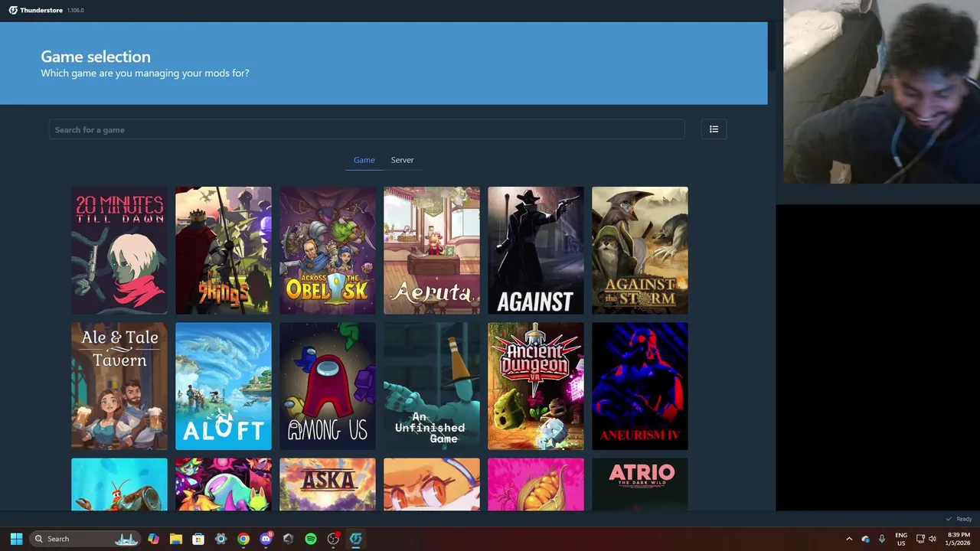Screen dimensions: 980x551
Task: Open Google Chrome from taskbar
Action: (243, 539)
